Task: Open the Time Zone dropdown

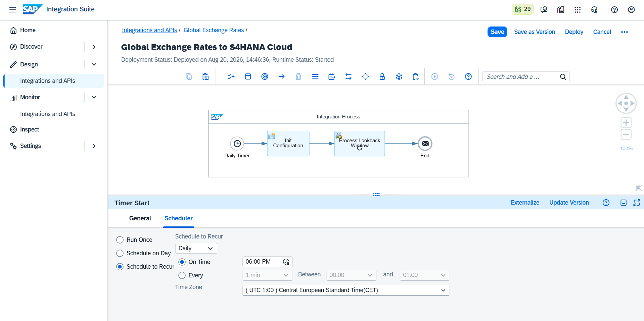Action: [346, 290]
